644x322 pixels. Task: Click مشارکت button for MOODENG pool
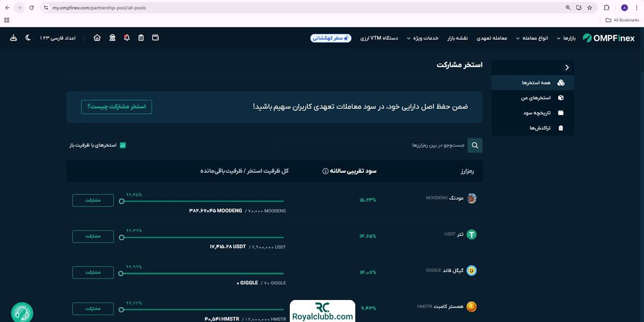93,200
